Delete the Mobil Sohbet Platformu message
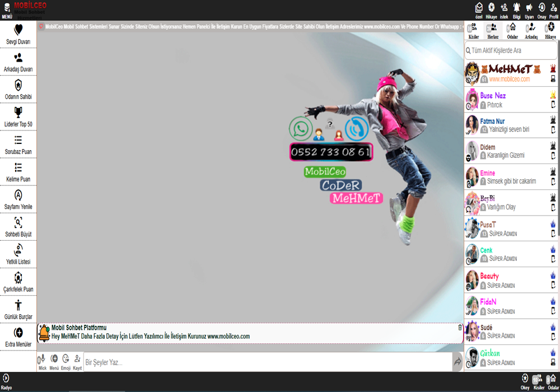The width and height of the screenshot is (560, 392). (460, 328)
